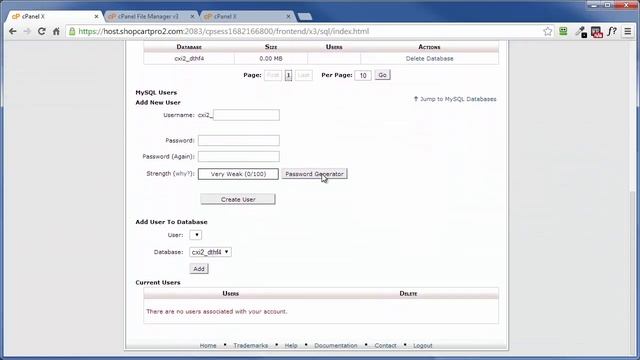Switch to the third cPanel X tab
This screenshot has width=640, height=360.
(x=244, y=16)
